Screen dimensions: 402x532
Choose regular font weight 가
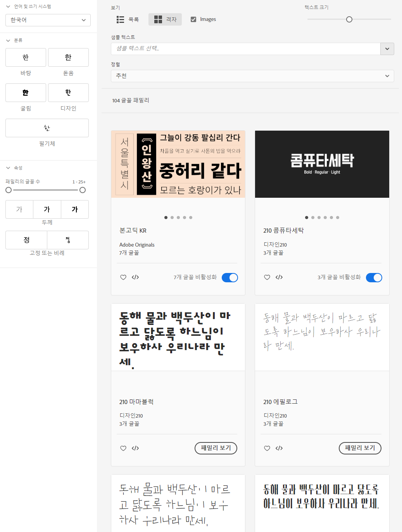pos(47,209)
